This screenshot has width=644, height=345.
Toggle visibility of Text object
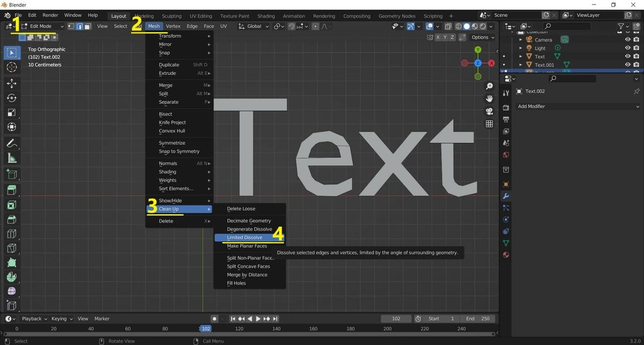(627, 56)
